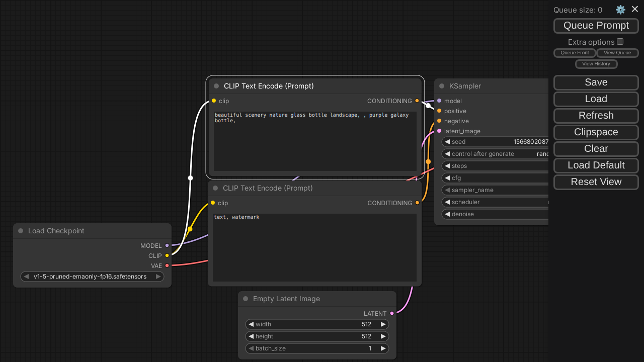Open settings via the gear icon
The width and height of the screenshot is (644, 362).
(620, 10)
